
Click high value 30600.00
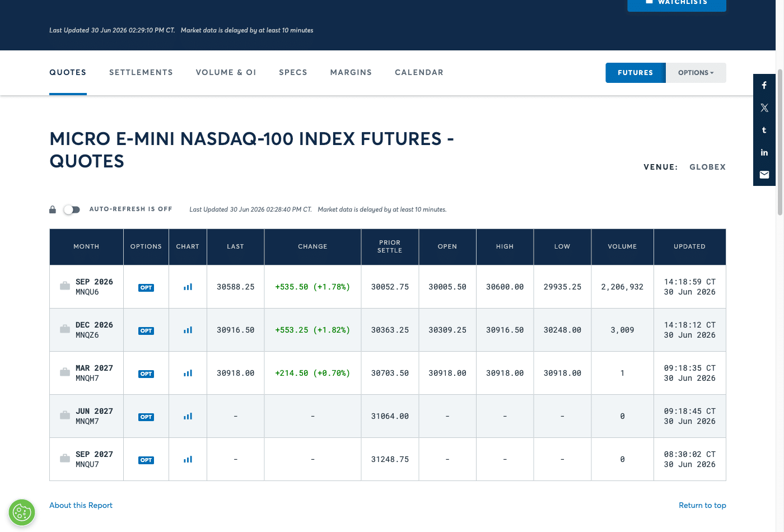505,287
